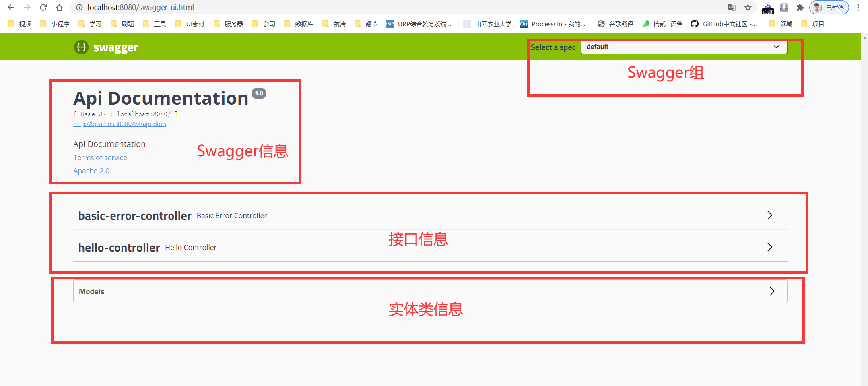Open the 谷歌翻译 bookmark

(615, 24)
